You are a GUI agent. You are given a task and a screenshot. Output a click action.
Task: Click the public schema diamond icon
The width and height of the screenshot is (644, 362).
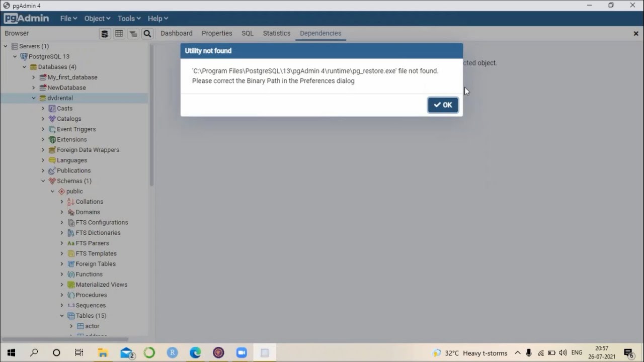tap(61, 192)
